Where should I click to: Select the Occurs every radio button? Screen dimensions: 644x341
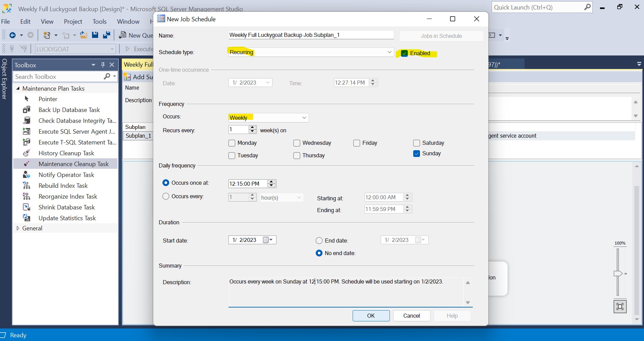(x=166, y=197)
